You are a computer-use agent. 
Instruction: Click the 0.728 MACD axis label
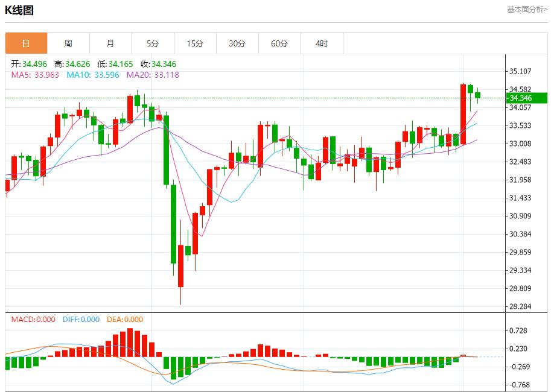pos(518,330)
